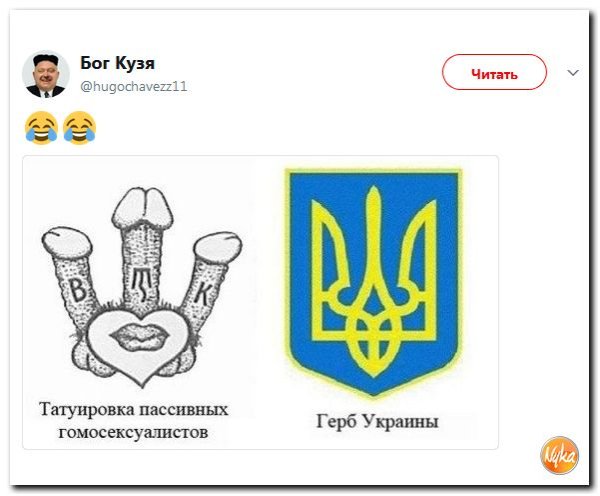Click the Герб Украины caption text
Image resolution: width=600 pixels, height=496 pixels.
[x=377, y=422]
